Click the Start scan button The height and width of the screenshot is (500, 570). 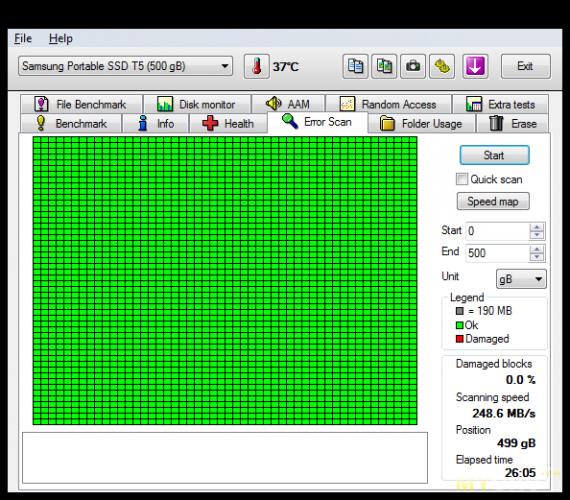[494, 155]
